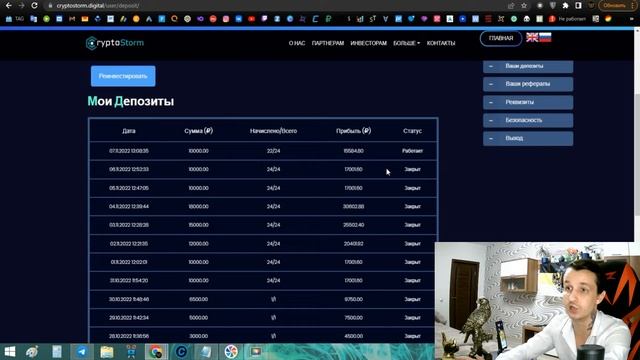640x360 pixels.
Task: Expand the 'БОЛЬШЕ' dropdown menu
Action: (x=406, y=43)
